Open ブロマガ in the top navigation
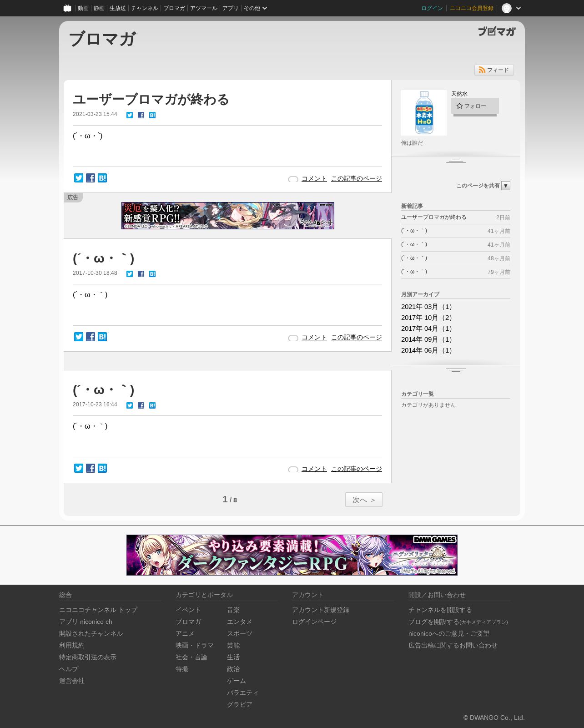 (174, 8)
